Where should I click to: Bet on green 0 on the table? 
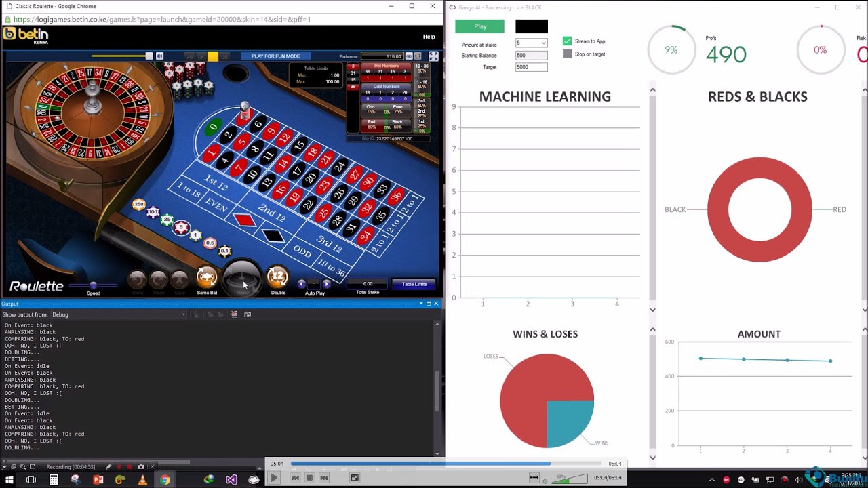pos(214,127)
